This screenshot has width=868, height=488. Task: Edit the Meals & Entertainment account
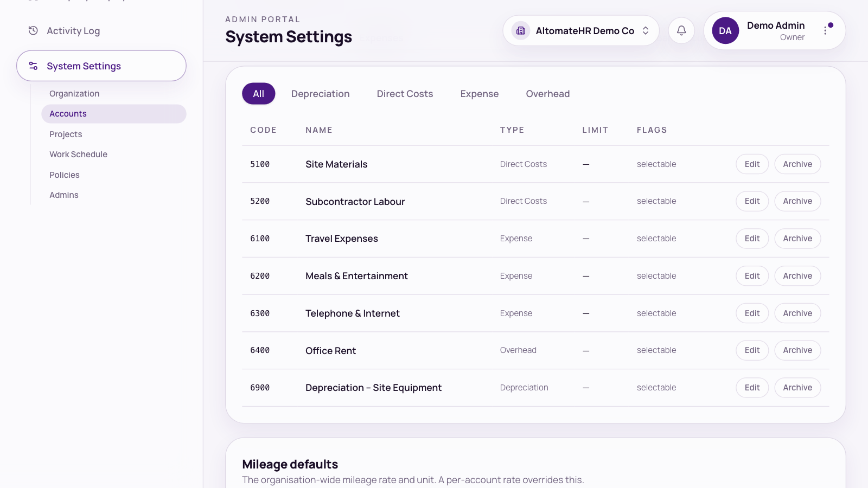[752, 276]
